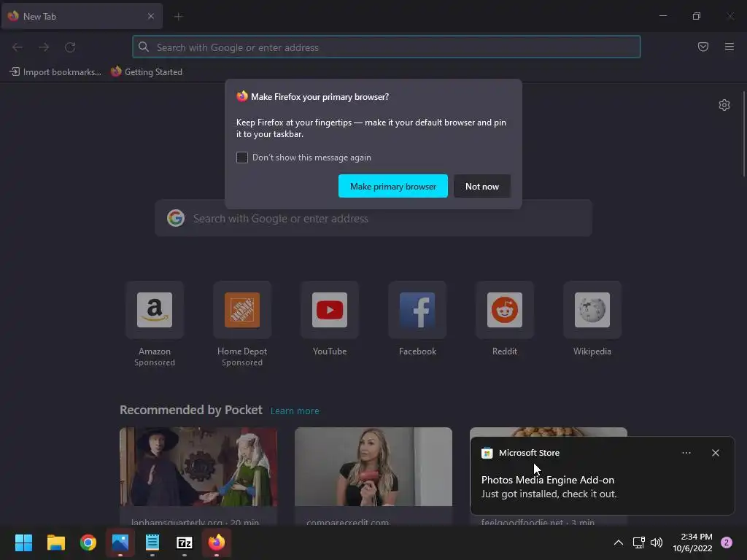Image resolution: width=747 pixels, height=560 pixels.
Task: Open volume control tray icon
Action: pyautogui.click(x=657, y=542)
